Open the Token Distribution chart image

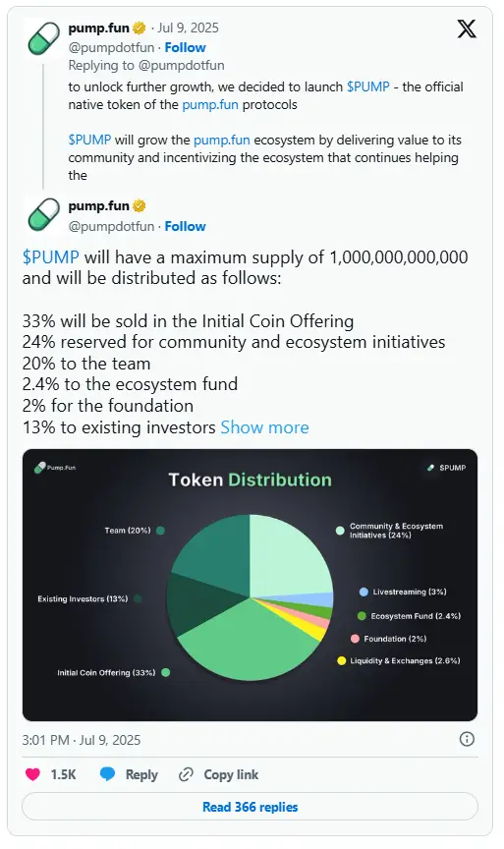click(251, 585)
